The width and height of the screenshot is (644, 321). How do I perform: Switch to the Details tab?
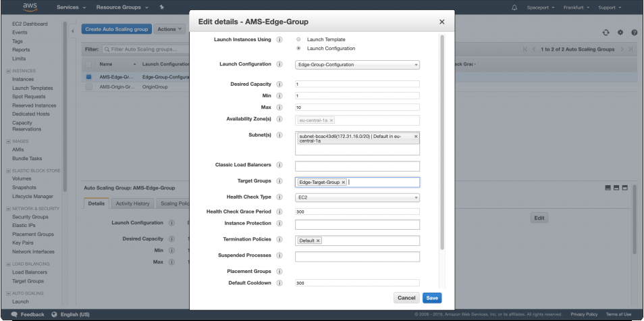pos(97,203)
